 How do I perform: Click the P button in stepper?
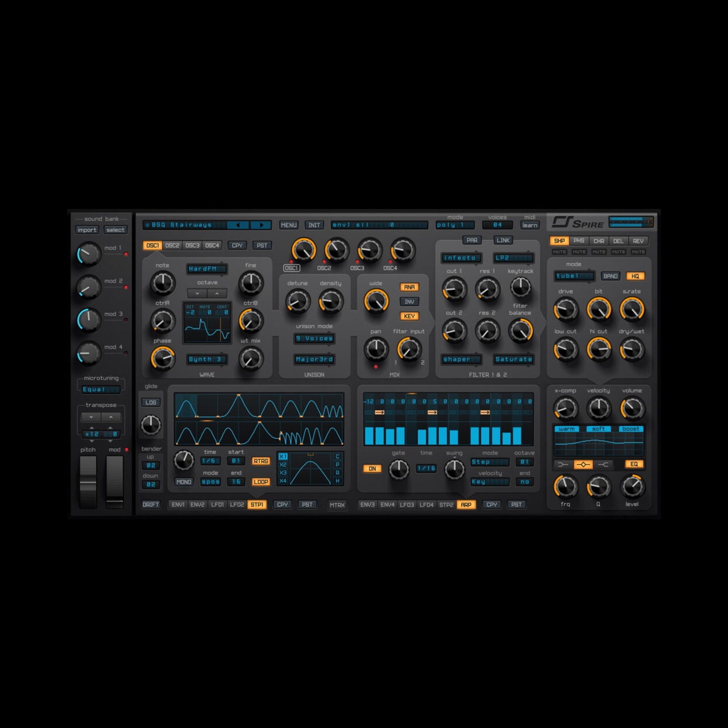point(338,465)
